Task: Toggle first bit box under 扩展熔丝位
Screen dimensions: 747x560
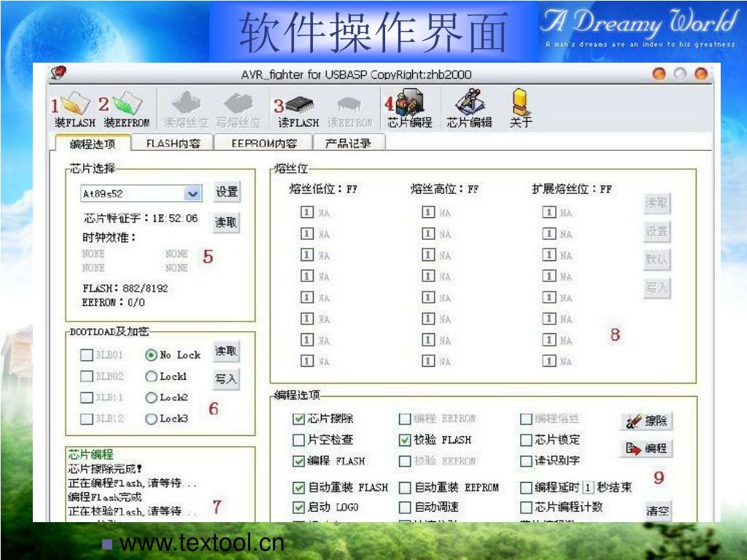Action: (549, 212)
